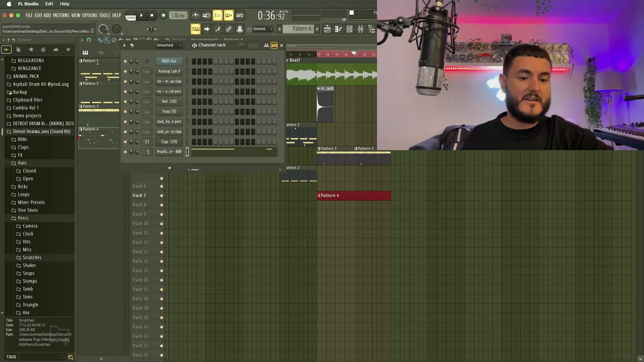Toggle the metronome icon

(x=196, y=16)
